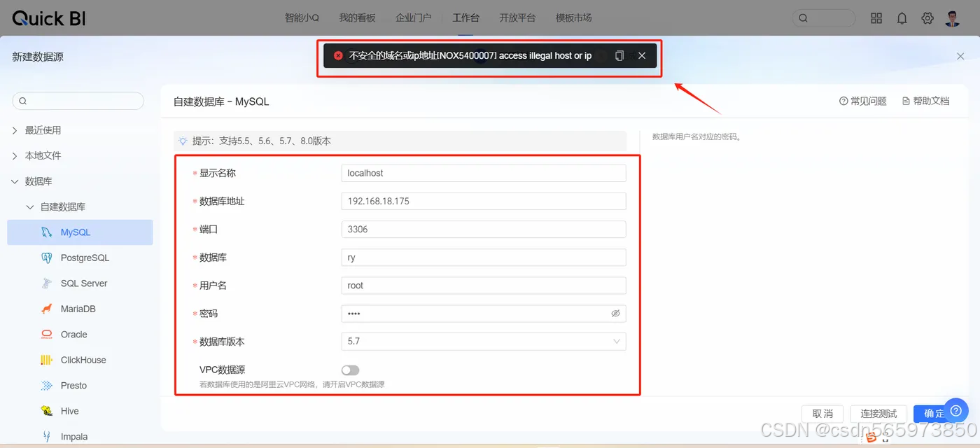
Task: Click the 取消 button
Action: (x=822, y=414)
